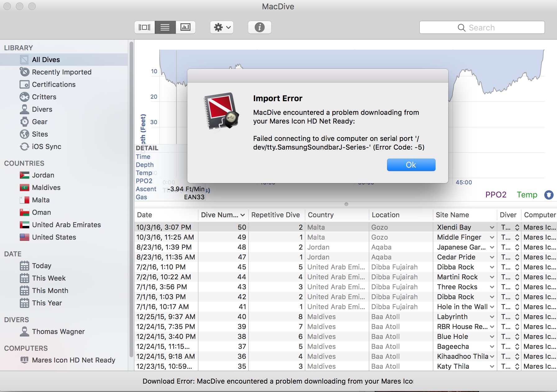Select the cover flow view icon
557x392 pixels.
tap(144, 27)
